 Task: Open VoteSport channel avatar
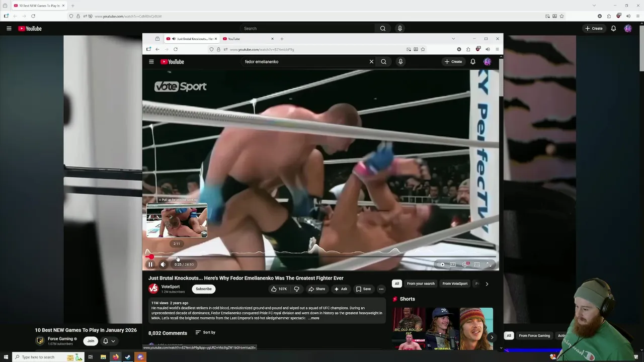(x=153, y=289)
